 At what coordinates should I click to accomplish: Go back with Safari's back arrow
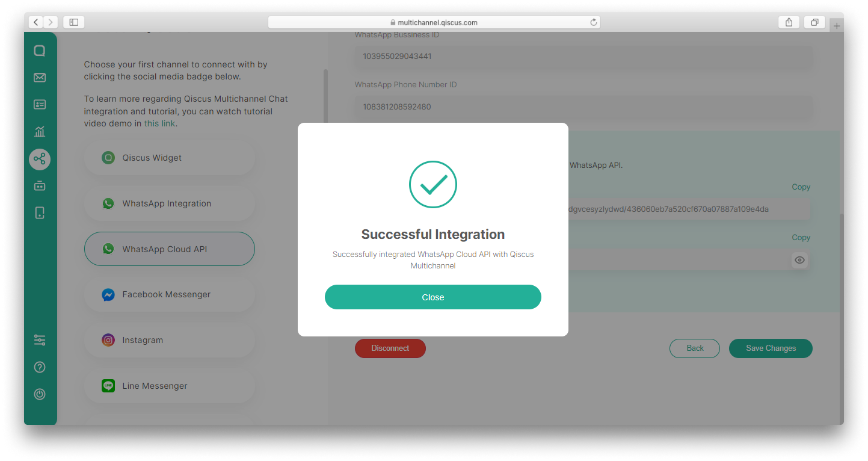coord(35,22)
